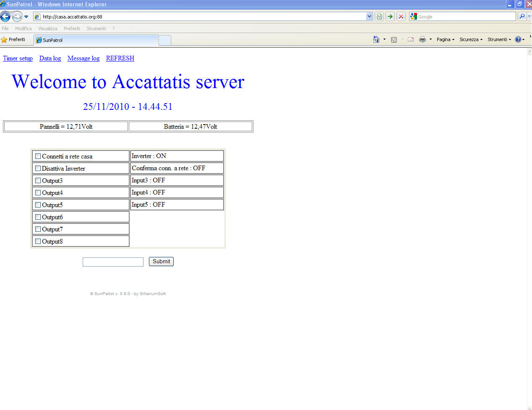532x410 pixels.
Task: Click the Compatibility View icon
Action: point(379,16)
